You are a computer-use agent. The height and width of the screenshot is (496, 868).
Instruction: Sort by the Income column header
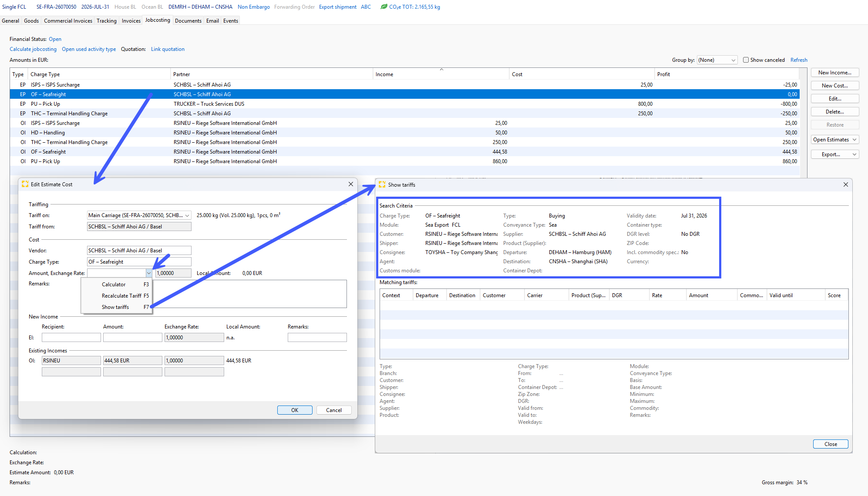click(x=441, y=74)
